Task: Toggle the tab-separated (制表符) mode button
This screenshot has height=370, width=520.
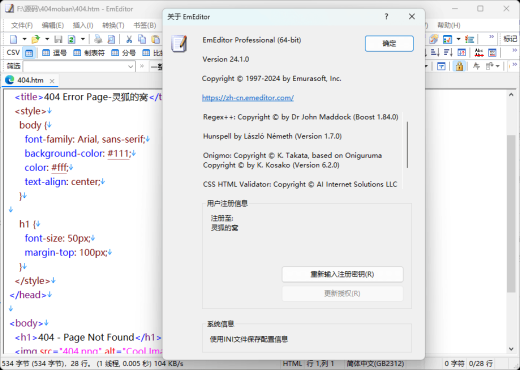Action: pyautogui.click(x=89, y=53)
